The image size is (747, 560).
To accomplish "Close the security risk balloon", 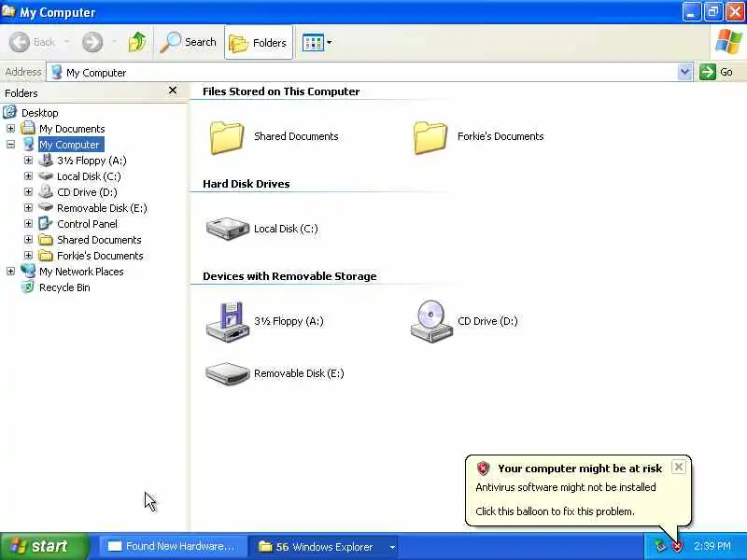I will (x=679, y=467).
